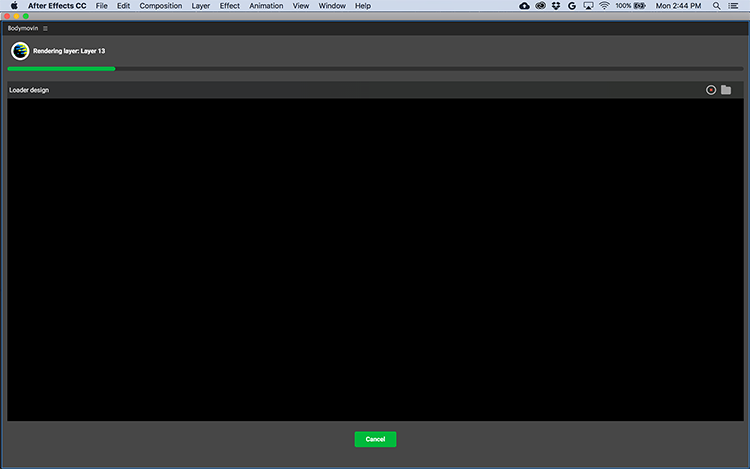Open the Window menu
Image resolution: width=750 pixels, height=469 pixels.
point(332,6)
